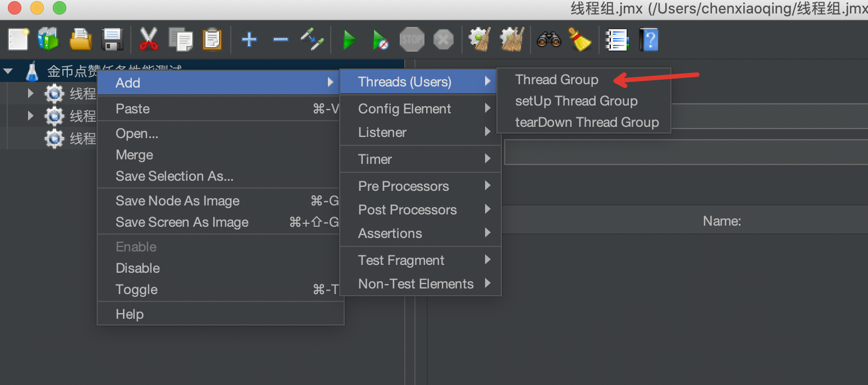The width and height of the screenshot is (868, 385).
Task: Open the Function Helper list icon
Action: click(616, 40)
